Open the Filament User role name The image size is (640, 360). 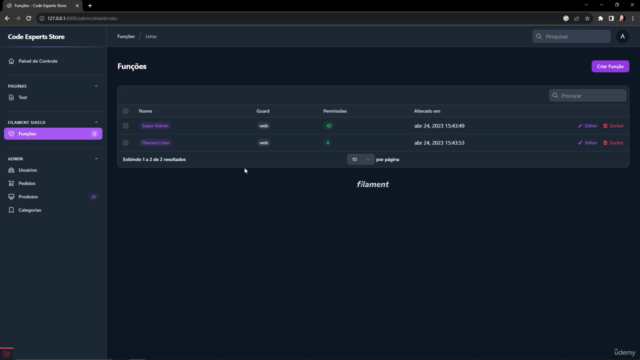coord(156,143)
